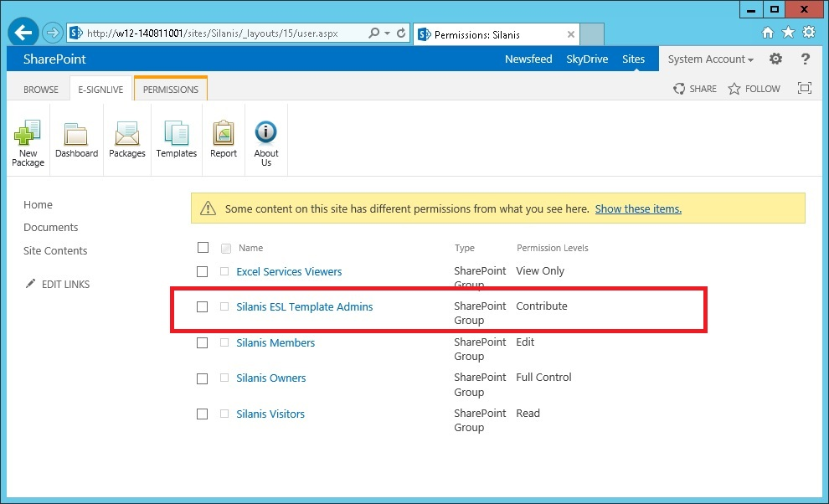829x504 pixels.
Task: Click the Templates ribbon icon
Action: (176, 134)
